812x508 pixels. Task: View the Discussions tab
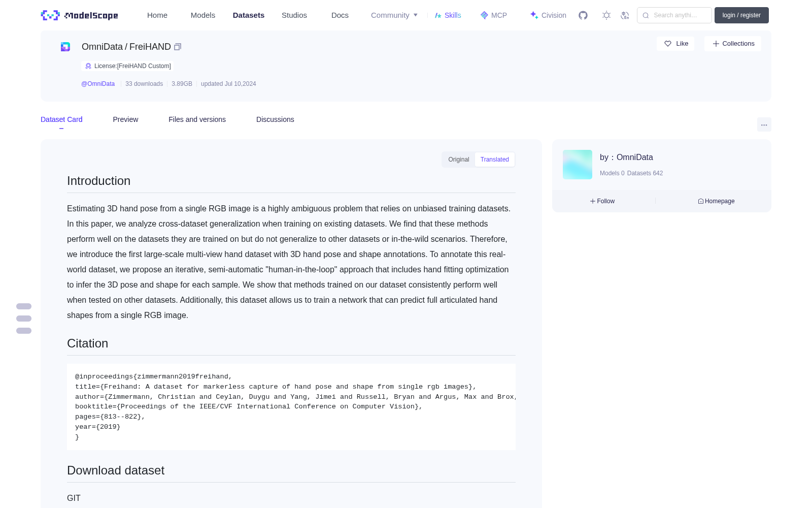[275, 119]
